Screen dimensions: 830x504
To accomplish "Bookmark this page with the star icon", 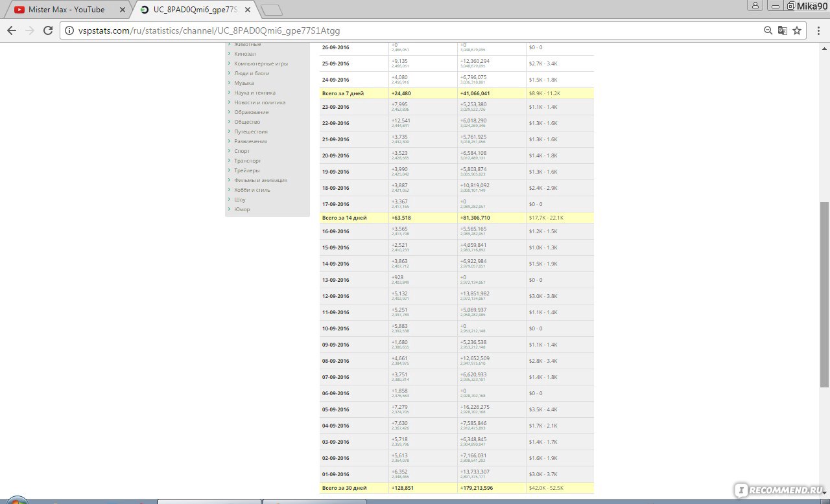I will [797, 30].
